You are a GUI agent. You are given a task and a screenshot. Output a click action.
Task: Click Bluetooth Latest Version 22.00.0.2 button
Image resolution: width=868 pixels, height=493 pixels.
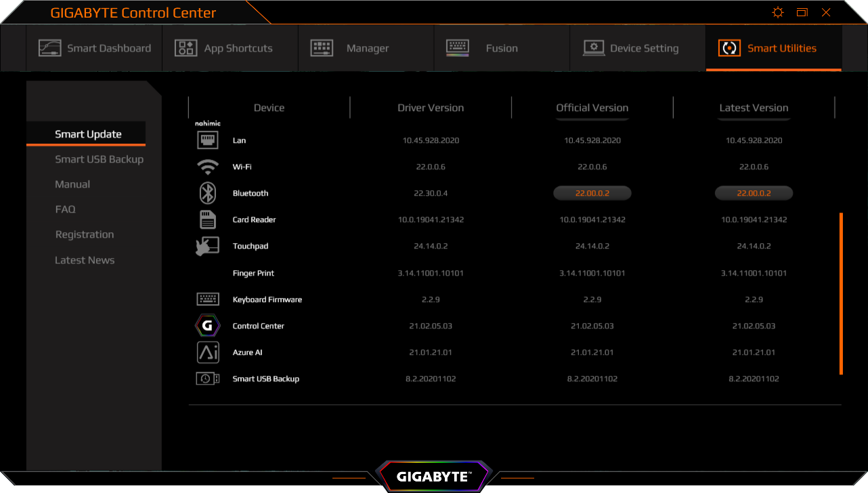(x=754, y=193)
